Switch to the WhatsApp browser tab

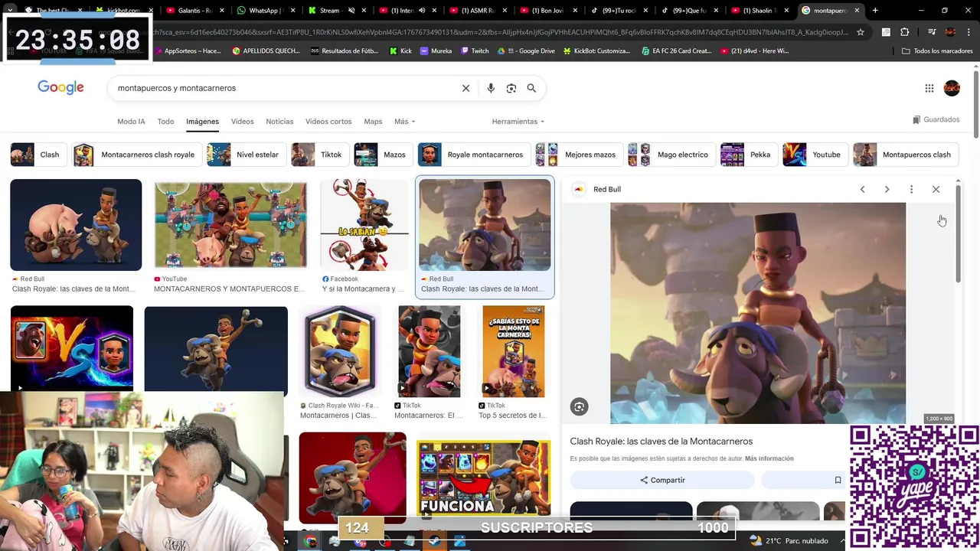click(x=264, y=11)
